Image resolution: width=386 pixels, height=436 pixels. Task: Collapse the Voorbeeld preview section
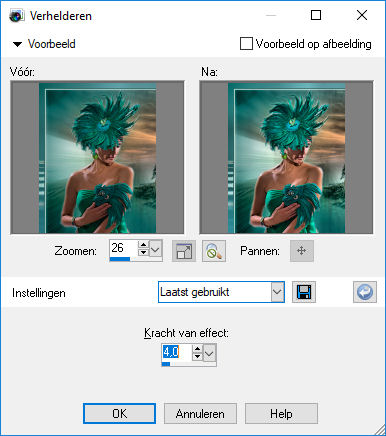tap(17, 44)
